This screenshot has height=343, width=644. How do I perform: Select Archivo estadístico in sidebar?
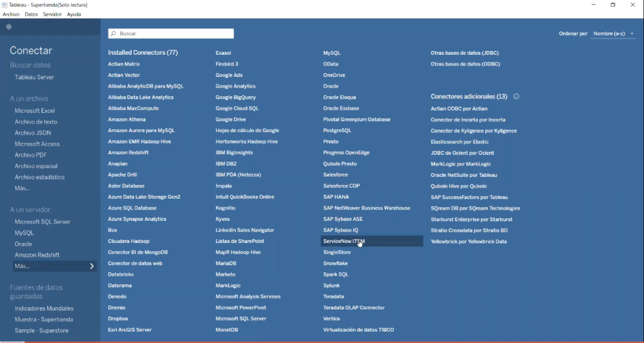pos(40,177)
